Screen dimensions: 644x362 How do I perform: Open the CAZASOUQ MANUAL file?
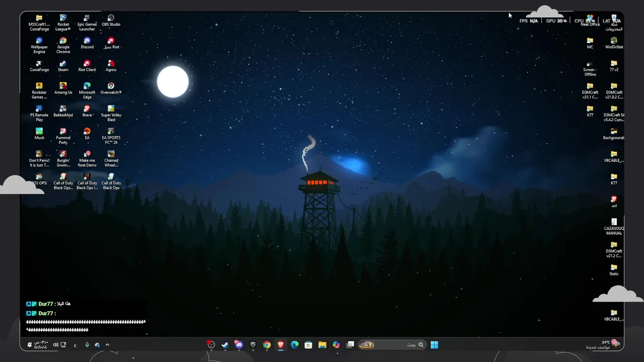[614, 226]
